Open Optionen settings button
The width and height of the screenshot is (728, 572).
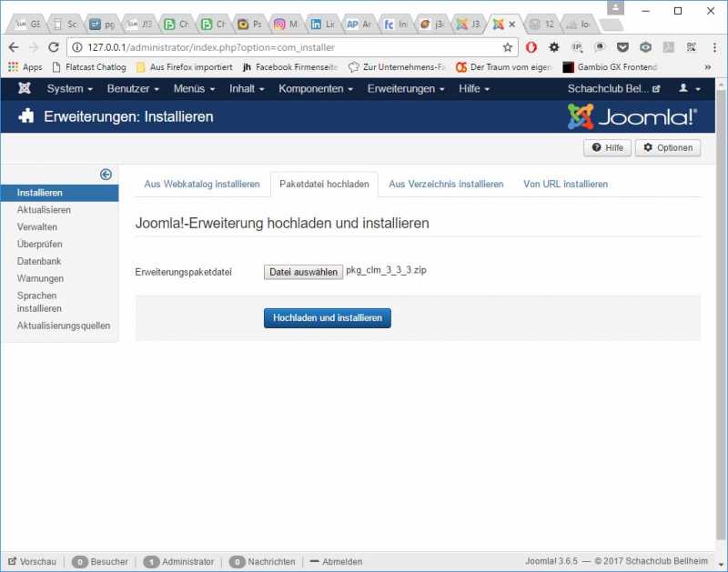click(x=668, y=147)
